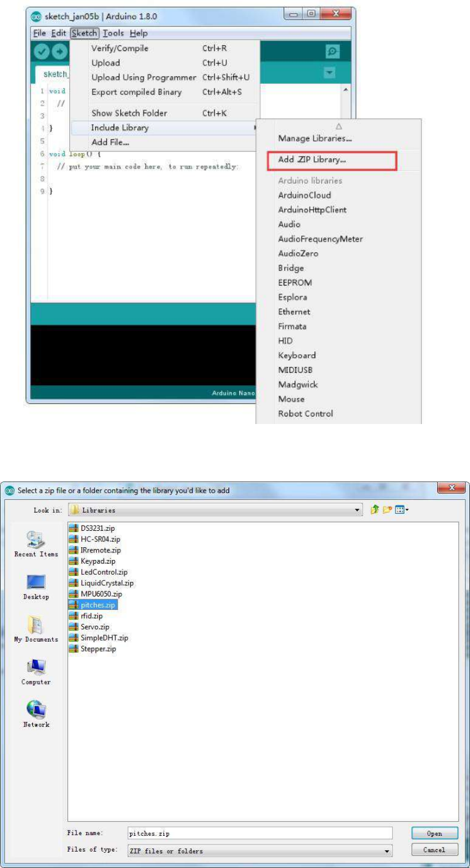This screenshot has height=868, width=470.
Task: Click the Up One Level folder icon
Action: coord(374,511)
